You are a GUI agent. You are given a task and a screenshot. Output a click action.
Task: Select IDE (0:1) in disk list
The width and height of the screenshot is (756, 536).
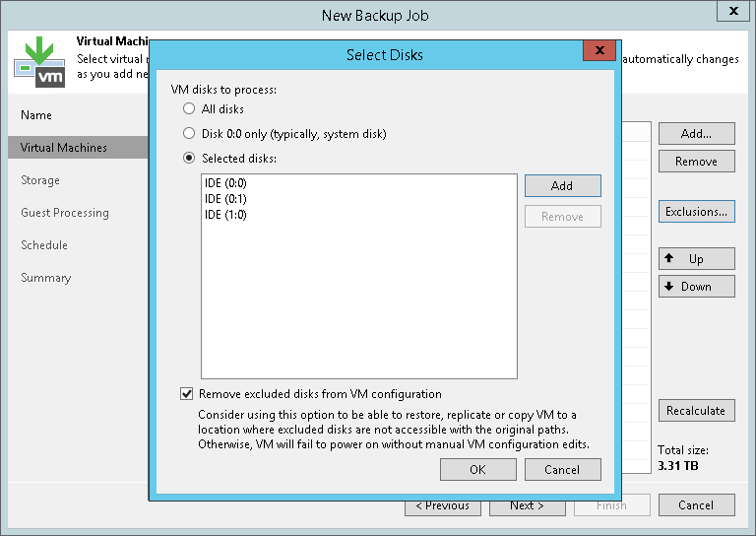click(225, 199)
